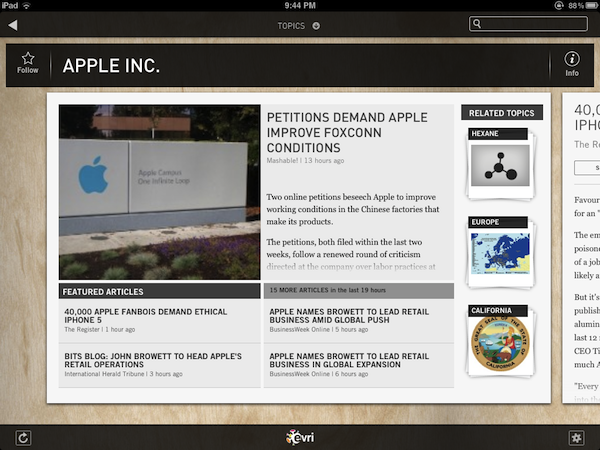
Task: Tap the search magnifier icon
Action: (477, 24)
